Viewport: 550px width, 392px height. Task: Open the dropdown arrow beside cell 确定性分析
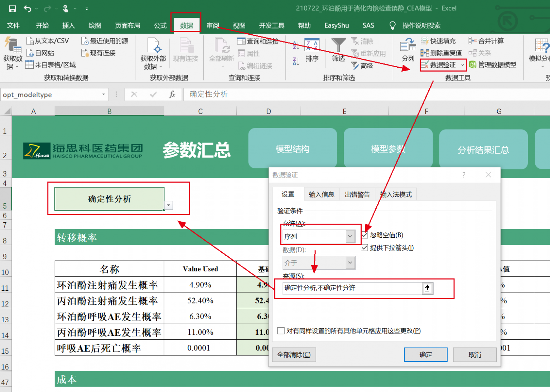169,205
